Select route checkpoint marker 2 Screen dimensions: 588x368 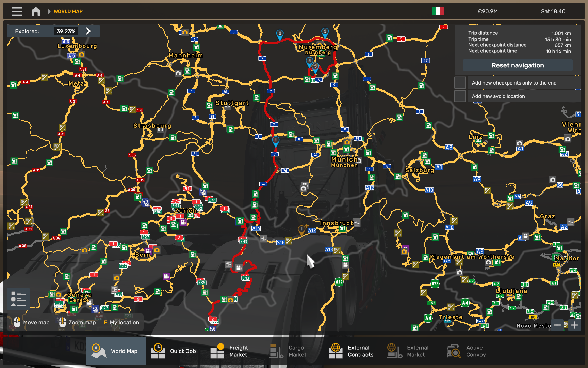[280, 35]
